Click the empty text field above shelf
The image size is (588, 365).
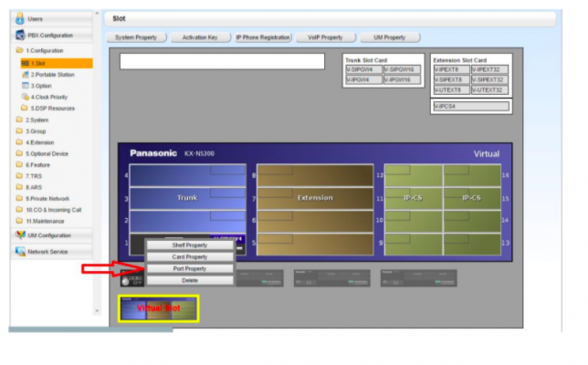coord(222,61)
